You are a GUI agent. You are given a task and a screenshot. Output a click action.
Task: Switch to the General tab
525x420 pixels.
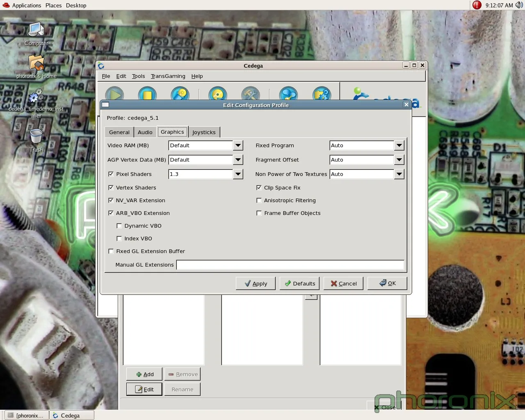[x=119, y=132]
